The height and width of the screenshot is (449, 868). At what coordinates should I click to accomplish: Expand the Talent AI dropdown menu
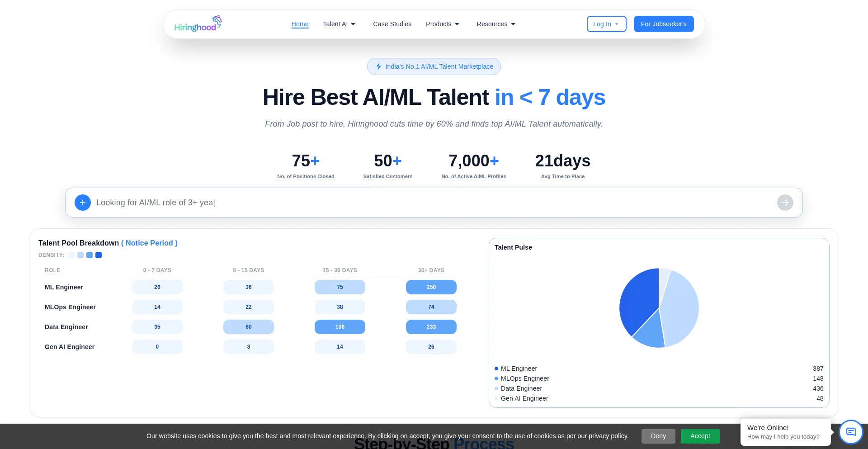[x=339, y=24]
